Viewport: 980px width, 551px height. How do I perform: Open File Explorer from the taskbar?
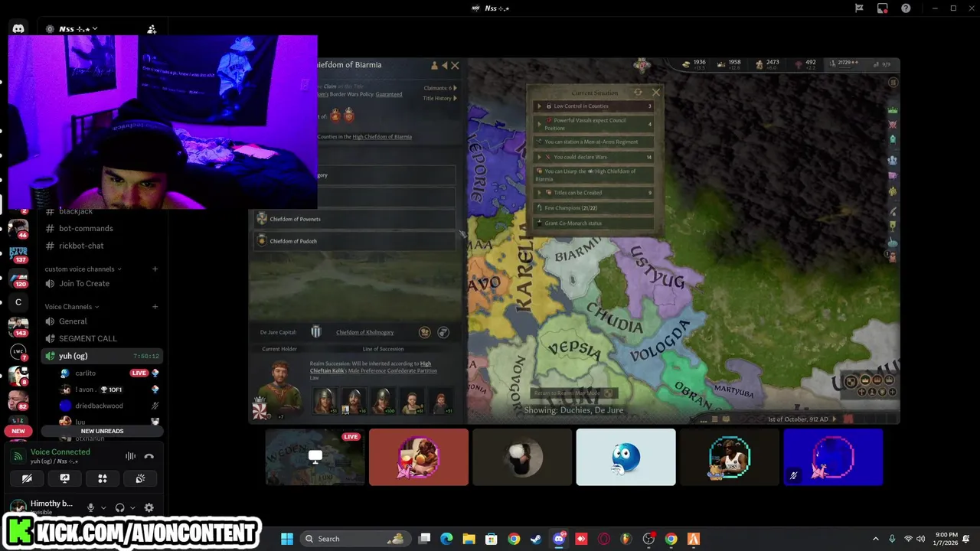pos(469,539)
